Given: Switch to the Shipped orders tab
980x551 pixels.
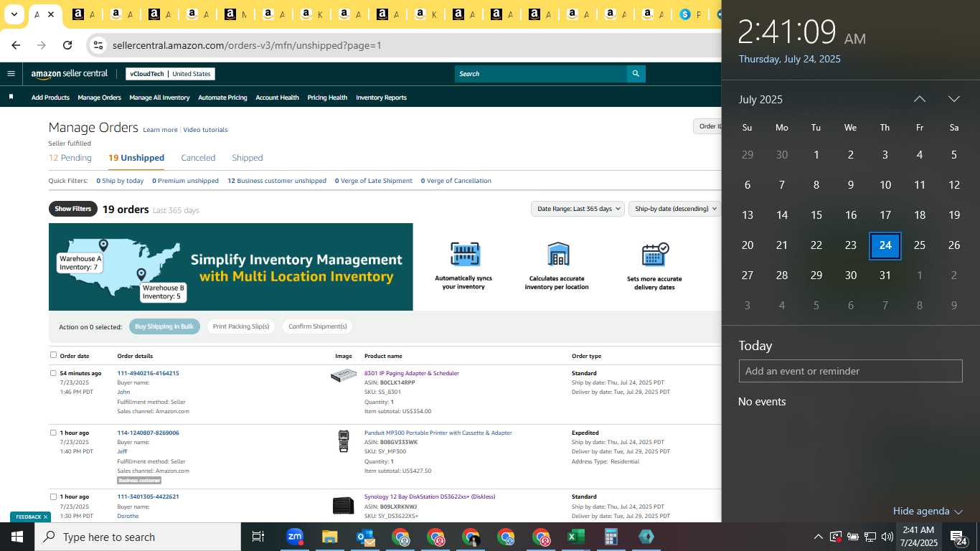Looking at the screenshot, I should click(x=248, y=158).
